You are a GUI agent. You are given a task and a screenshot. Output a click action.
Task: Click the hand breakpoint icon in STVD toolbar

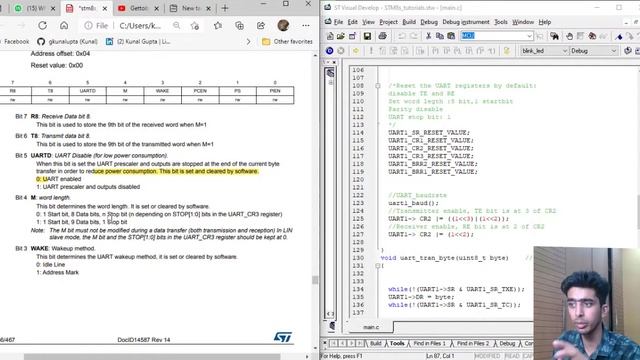tap(569, 36)
